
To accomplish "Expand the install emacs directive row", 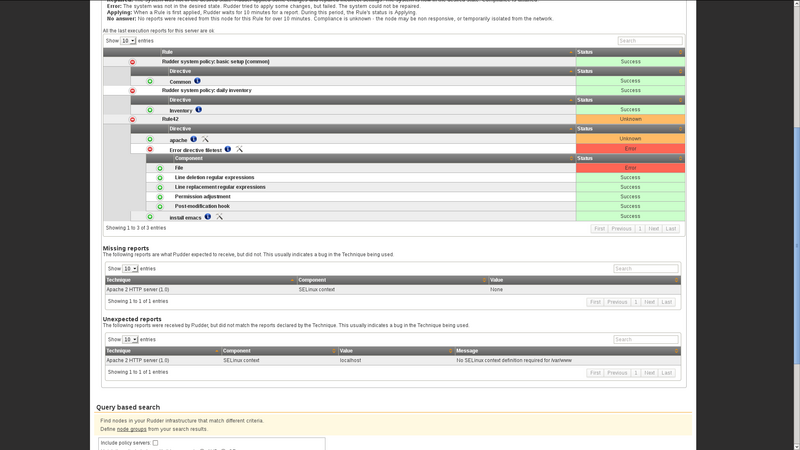I will click(x=150, y=217).
